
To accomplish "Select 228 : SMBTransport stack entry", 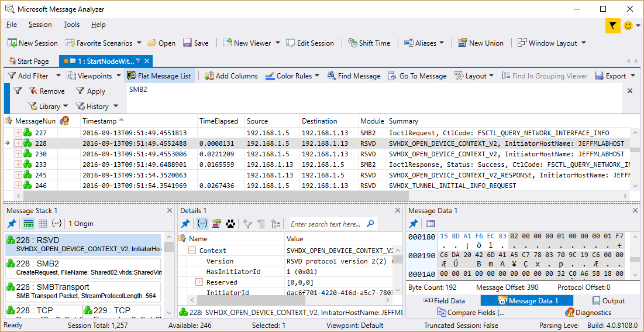I will (84, 291).
